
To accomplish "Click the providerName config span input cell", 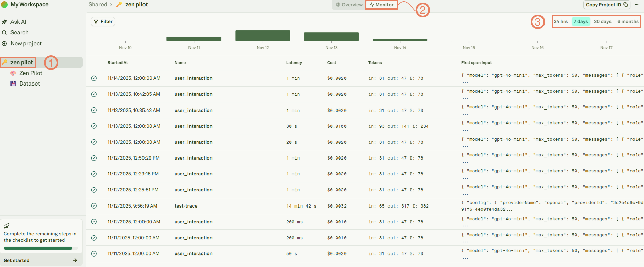I will point(552,206).
